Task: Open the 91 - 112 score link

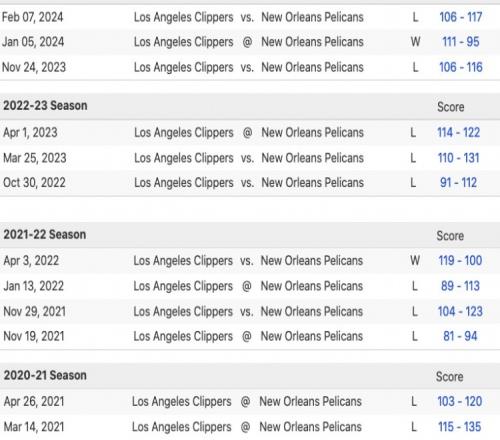Action: (458, 183)
